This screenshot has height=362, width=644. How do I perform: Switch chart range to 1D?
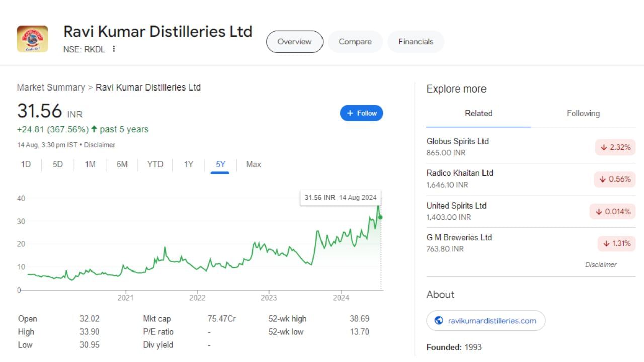(x=25, y=164)
